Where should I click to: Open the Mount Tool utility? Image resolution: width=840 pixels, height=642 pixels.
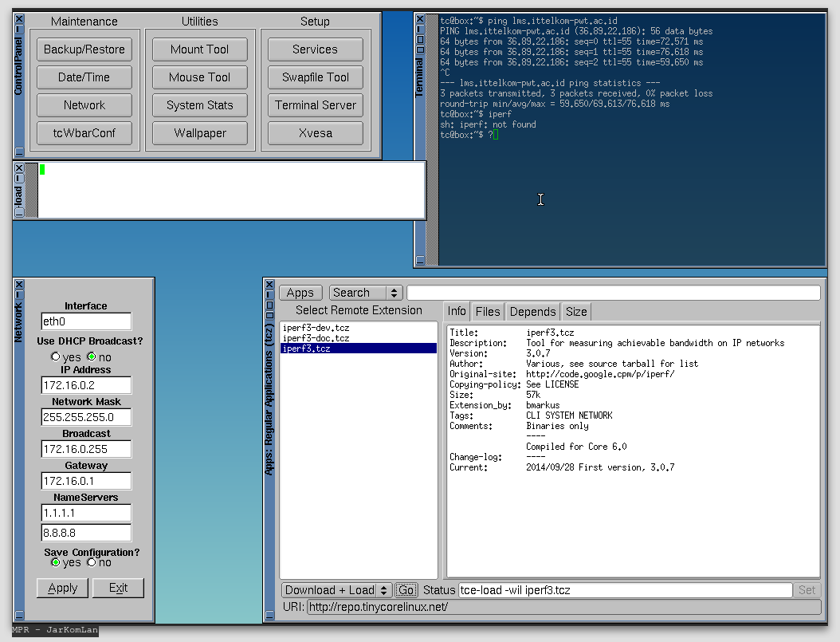point(199,49)
